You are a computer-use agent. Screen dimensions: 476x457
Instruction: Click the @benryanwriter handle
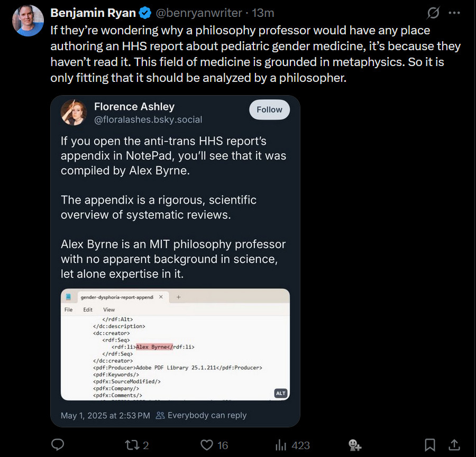199,13
